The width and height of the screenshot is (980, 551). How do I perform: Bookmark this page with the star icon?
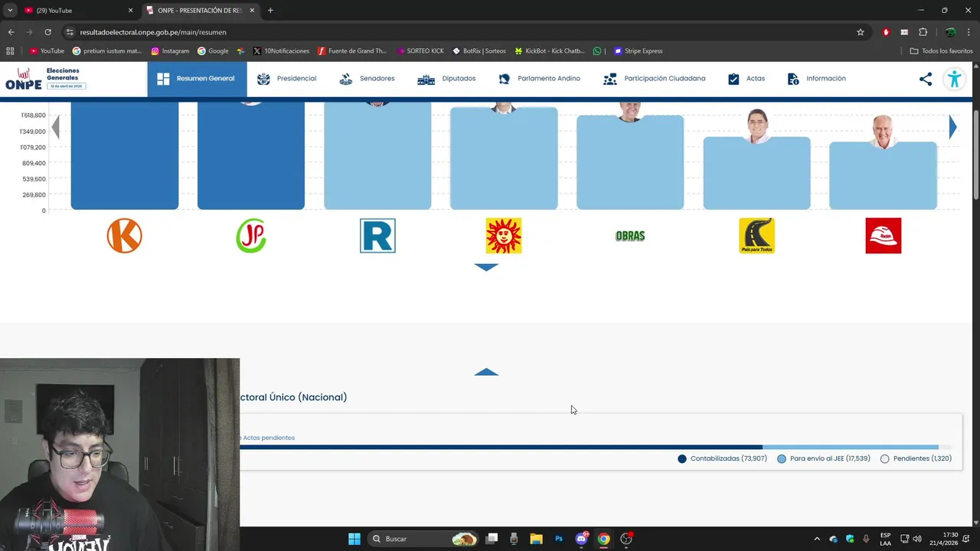click(x=861, y=32)
